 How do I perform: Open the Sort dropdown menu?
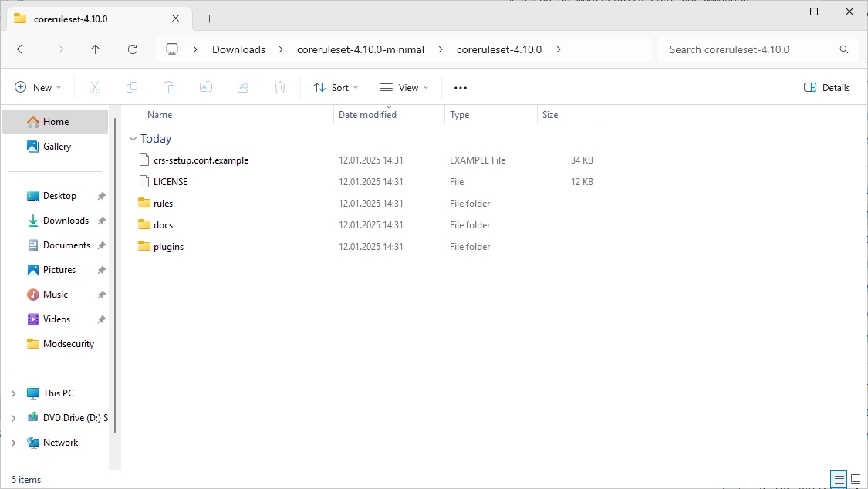[x=336, y=88]
